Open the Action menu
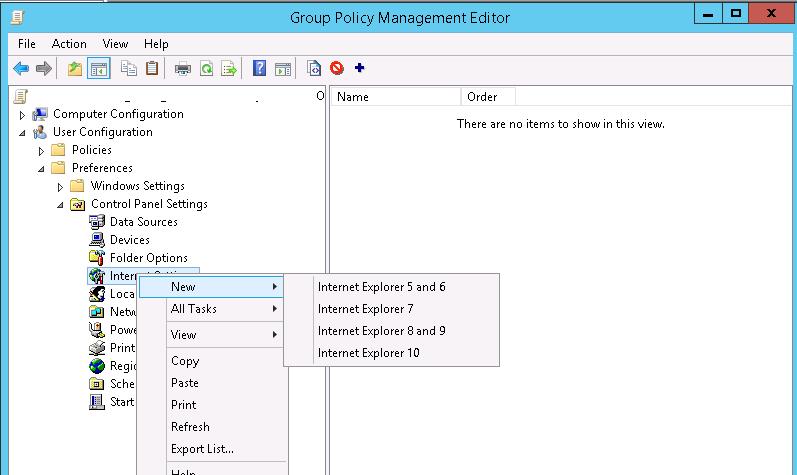The height and width of the screenshot is (475, 797). pyautogui.click(x=69, y=44)
